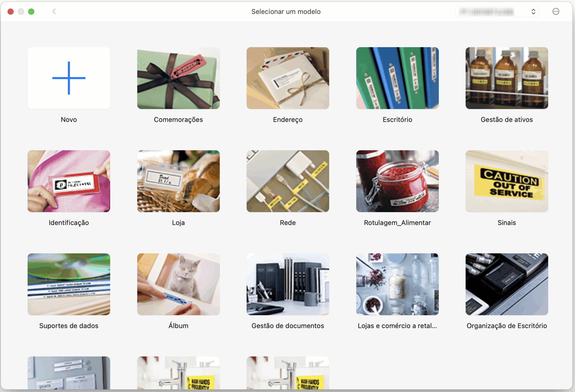
Task: Close the window with red button
Action: [11, 12]
